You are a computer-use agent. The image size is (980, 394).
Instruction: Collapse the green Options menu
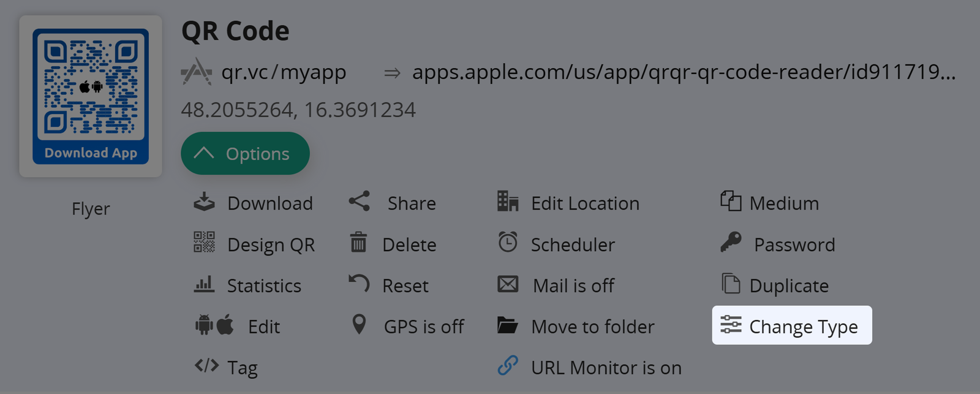point(245,154)
